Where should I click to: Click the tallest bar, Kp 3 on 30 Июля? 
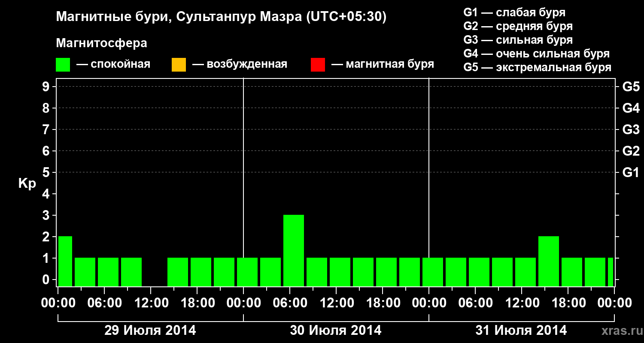294,250
